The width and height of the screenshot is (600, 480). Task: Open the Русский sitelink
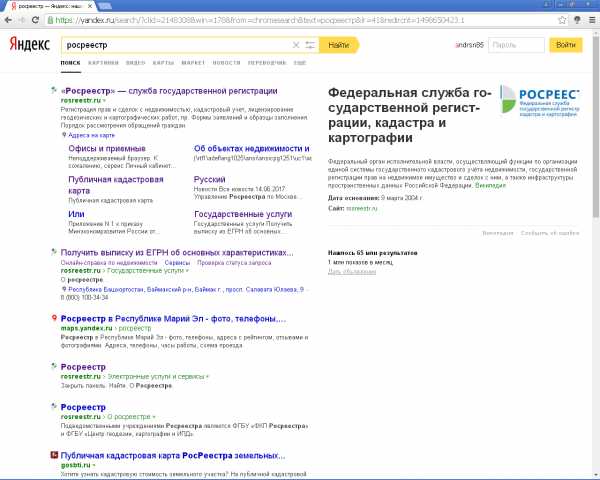click(209, 180)
